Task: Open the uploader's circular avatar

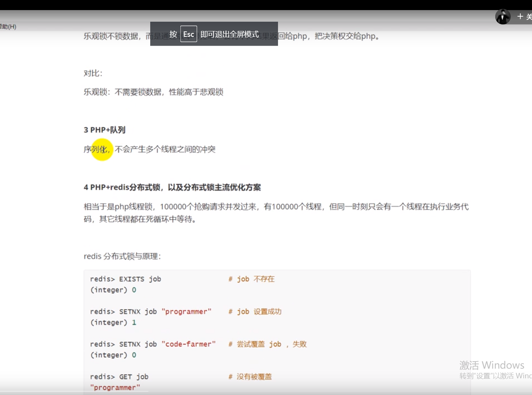Action: coord(503,17)
